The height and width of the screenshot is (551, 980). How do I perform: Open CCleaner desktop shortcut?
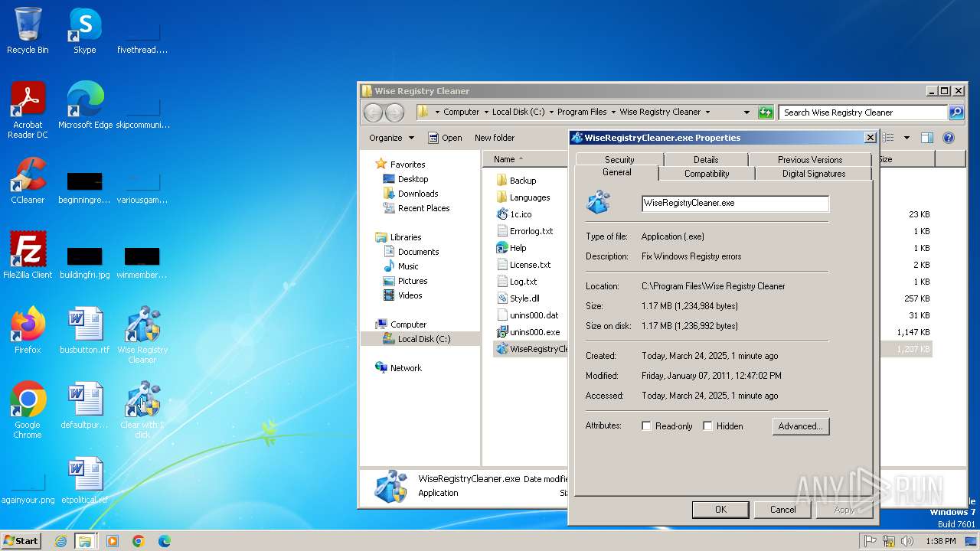[x=28, y=180]
